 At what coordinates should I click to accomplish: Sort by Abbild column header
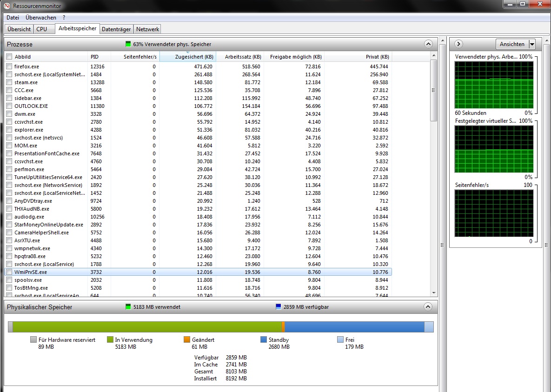[x=50, y=57]
